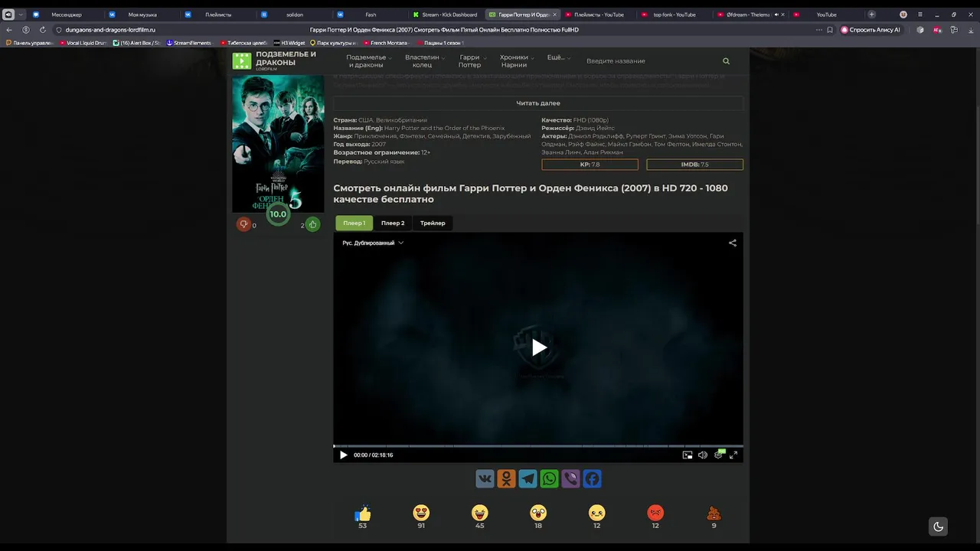Viewport: 980px width, 551px height.
Task: Click the director link Дэвид Йейтс
Action: tap(595, 129)
